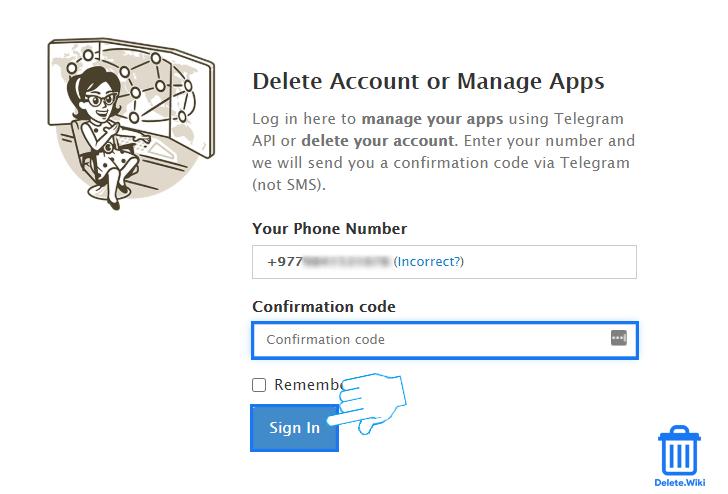Click inside the Your Phone Number field
This screenshot has height=494, width=728.
550,262
